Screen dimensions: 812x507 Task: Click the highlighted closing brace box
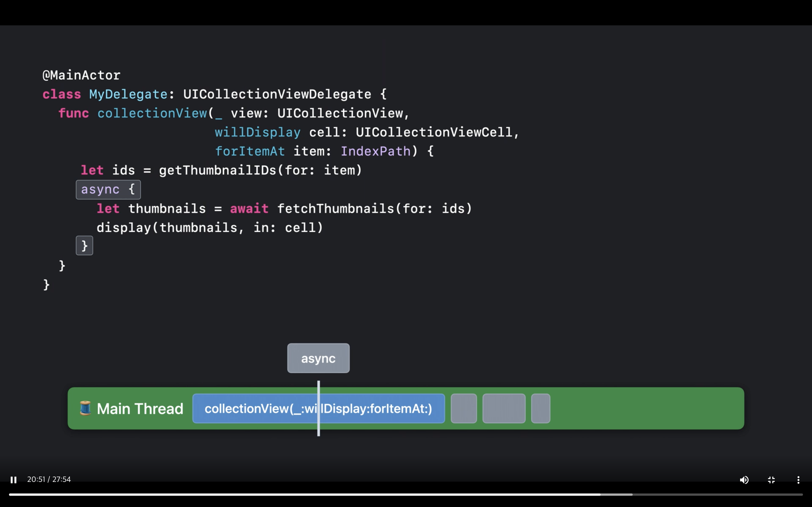84,245
